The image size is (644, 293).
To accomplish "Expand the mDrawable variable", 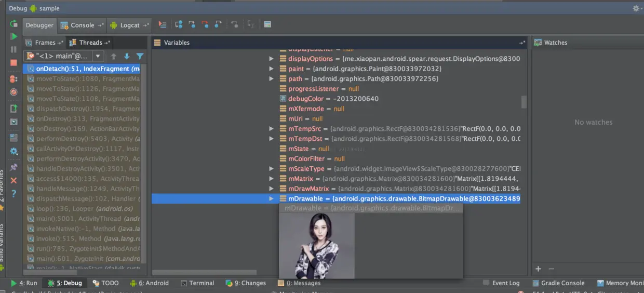I will click(x=271, y=198).
